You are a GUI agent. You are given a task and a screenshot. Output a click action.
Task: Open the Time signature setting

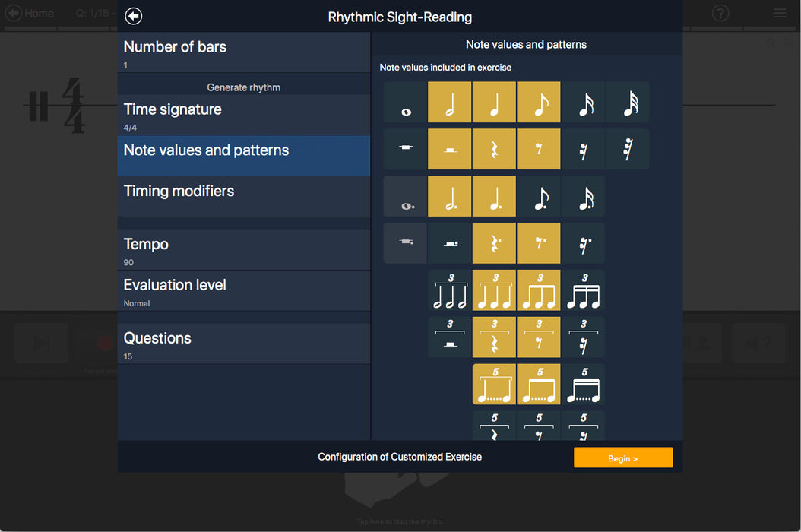[243, 116]
